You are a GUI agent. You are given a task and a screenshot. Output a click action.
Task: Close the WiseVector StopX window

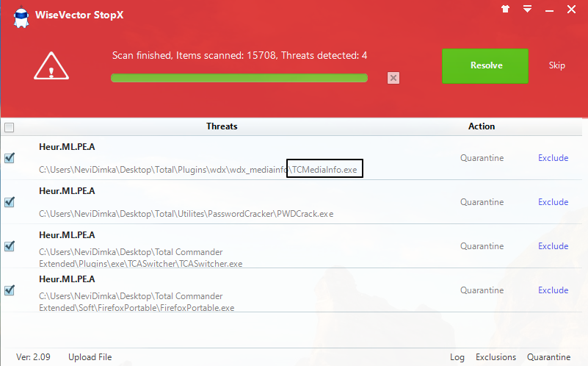coord(571,9)
